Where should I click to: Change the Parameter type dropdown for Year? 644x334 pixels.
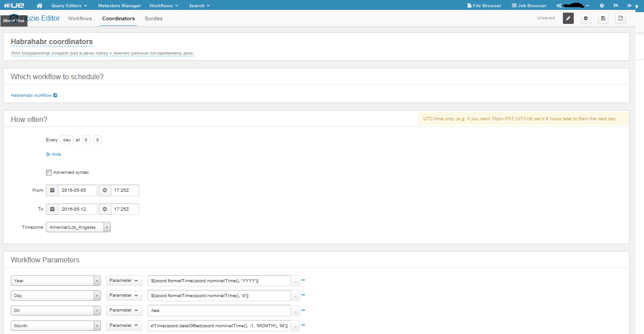click(x=124, y=280)
